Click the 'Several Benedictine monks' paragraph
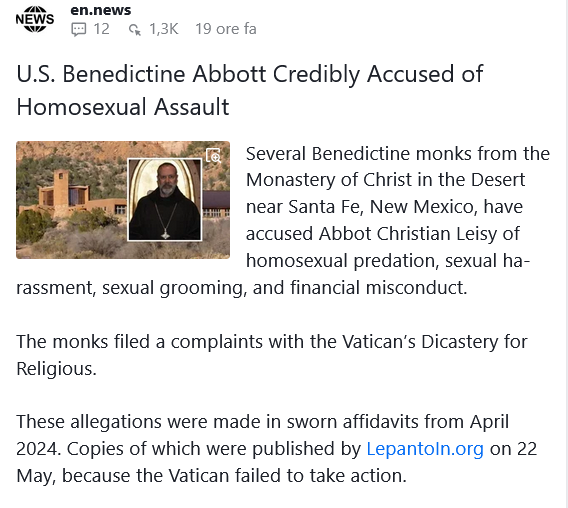Image resolution: width=568 pixels, height=508 pixels. [x=283, y=220]
